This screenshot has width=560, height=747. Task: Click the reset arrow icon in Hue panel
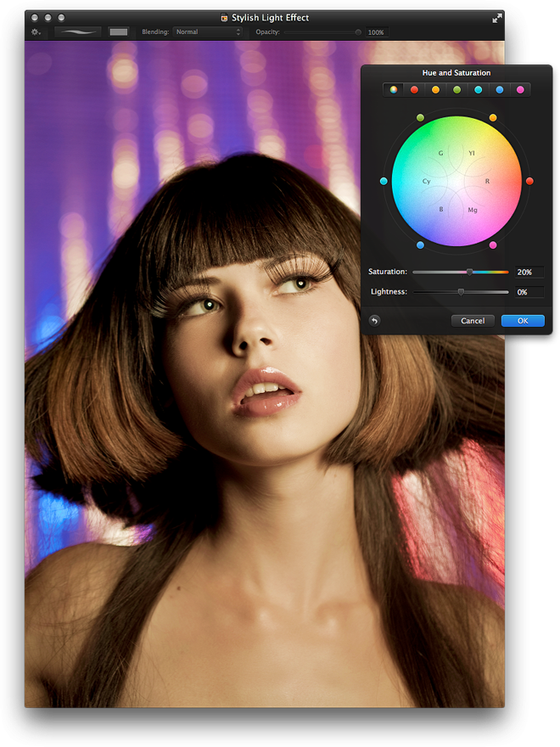click(x=374, y=320)
